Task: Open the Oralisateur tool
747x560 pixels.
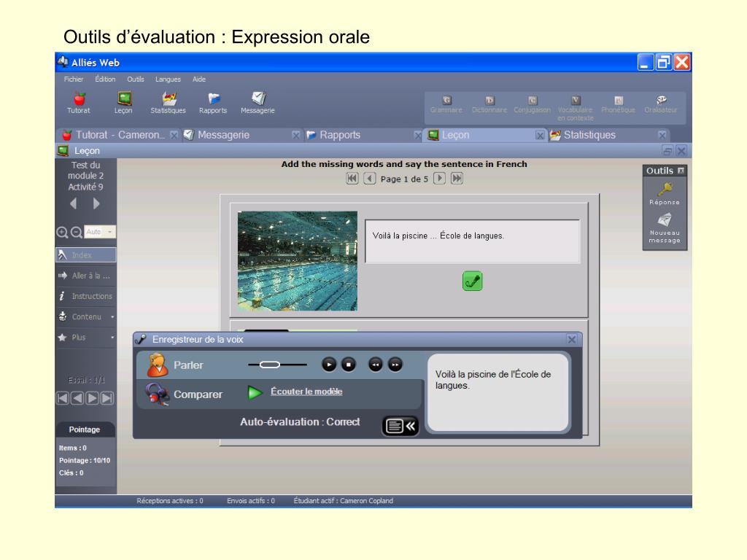Action: point(661,104)
